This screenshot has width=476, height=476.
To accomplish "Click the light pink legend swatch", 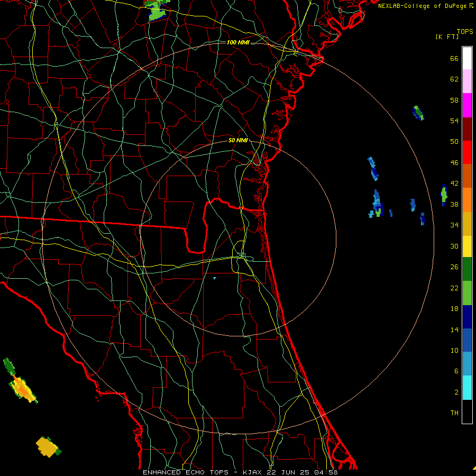I will coord(467,81).
